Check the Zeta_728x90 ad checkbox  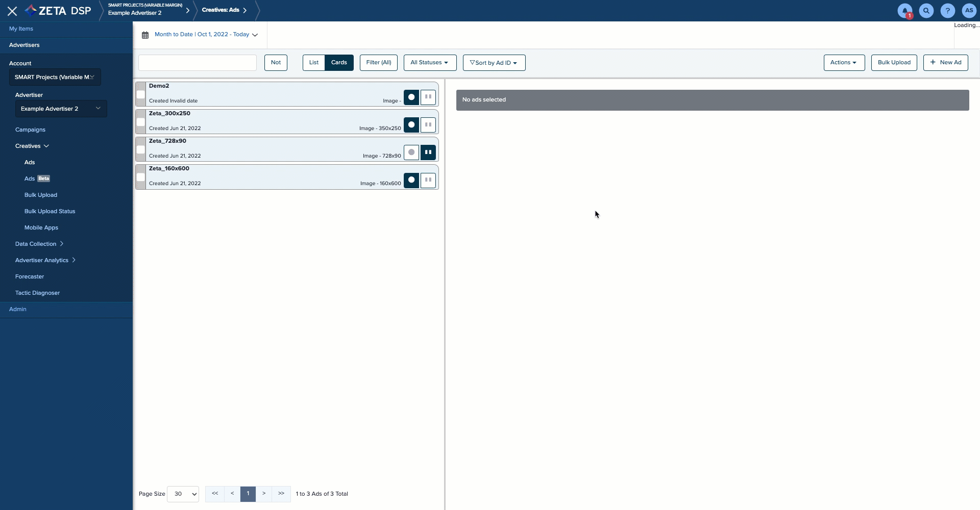[x=140, y=149]
